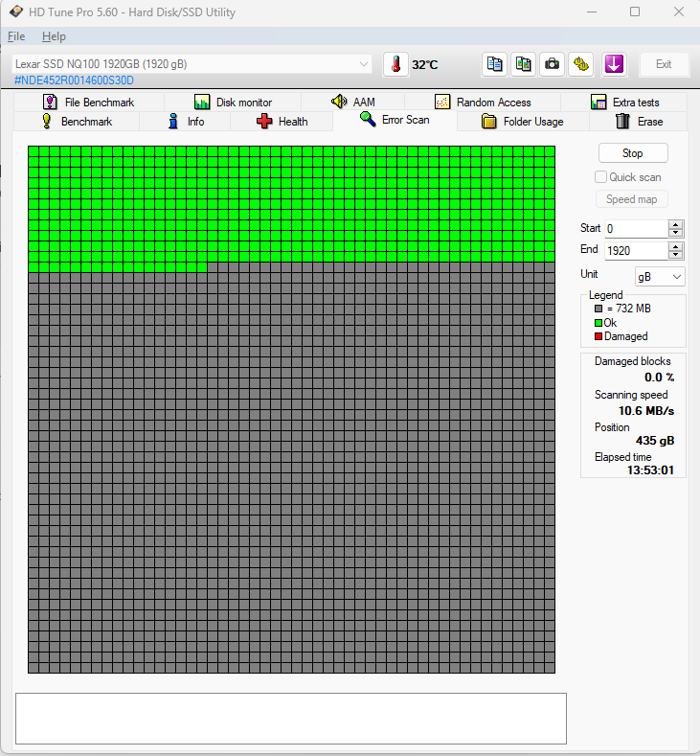
Task: Minimize the HD Tune Pro window
Action: 592,11
